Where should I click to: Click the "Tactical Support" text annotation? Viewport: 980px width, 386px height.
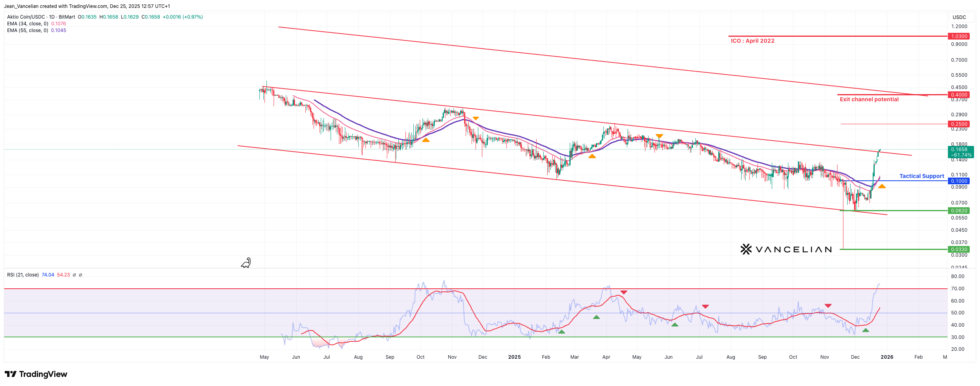(x=921, y=176)
